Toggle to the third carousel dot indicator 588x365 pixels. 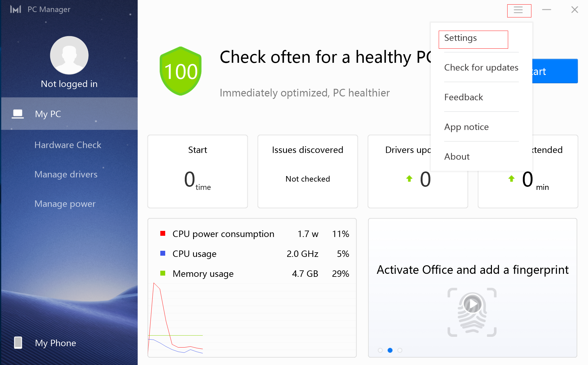(400, 350)
